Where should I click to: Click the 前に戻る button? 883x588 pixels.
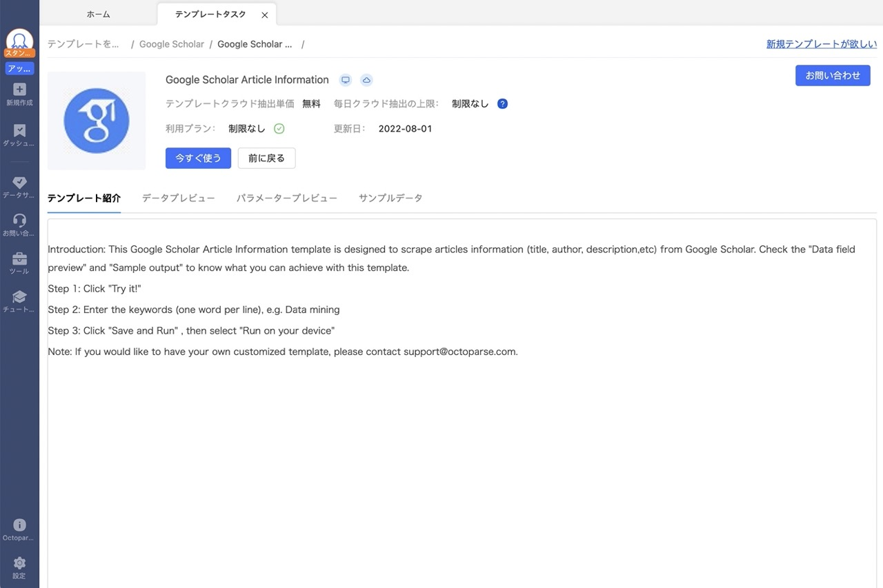pyautogui.click(x=266, y=158)
